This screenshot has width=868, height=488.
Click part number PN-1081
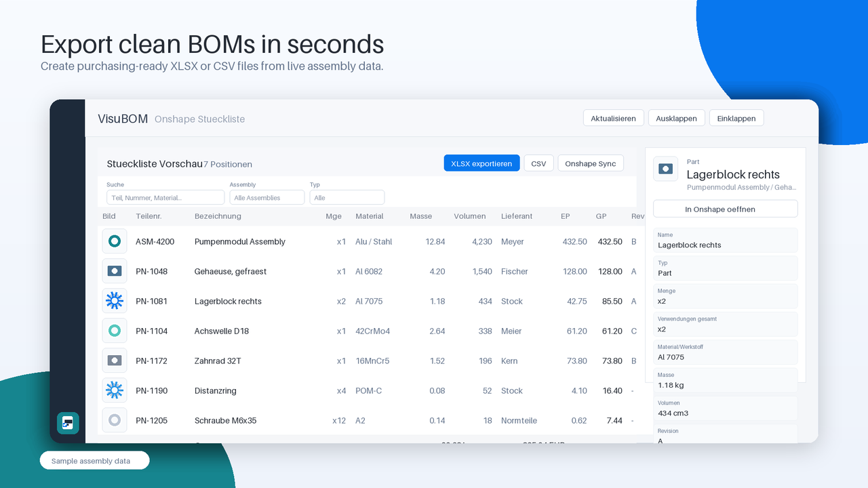pyautogui.click(x=151, y=301)
